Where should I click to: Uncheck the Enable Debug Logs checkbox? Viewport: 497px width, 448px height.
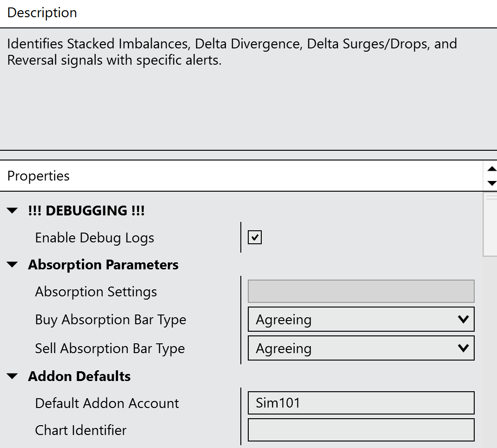(255, 238)
